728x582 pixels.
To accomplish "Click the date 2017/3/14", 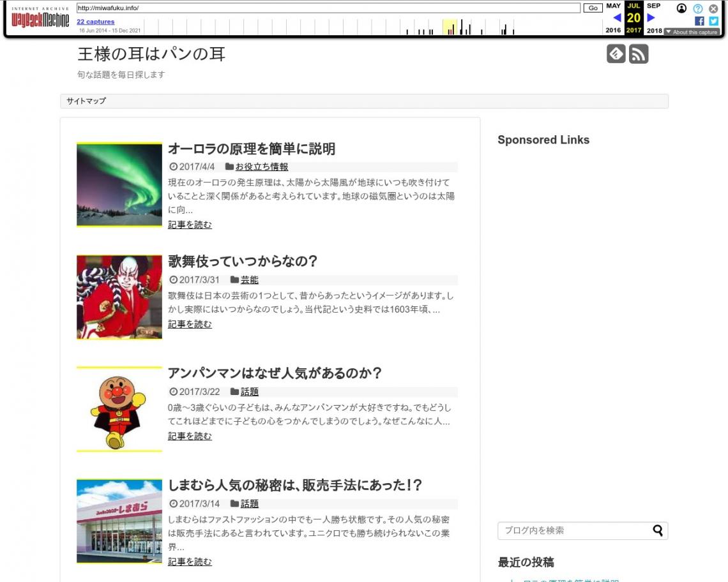I will [x=200, y=504].
